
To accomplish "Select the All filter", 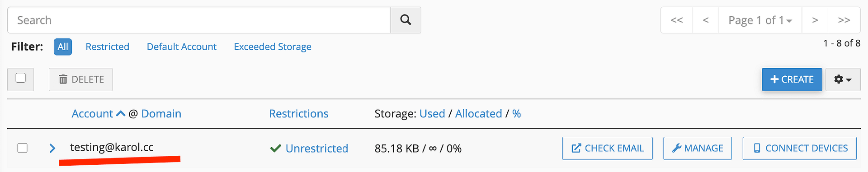I will [63, 46].
